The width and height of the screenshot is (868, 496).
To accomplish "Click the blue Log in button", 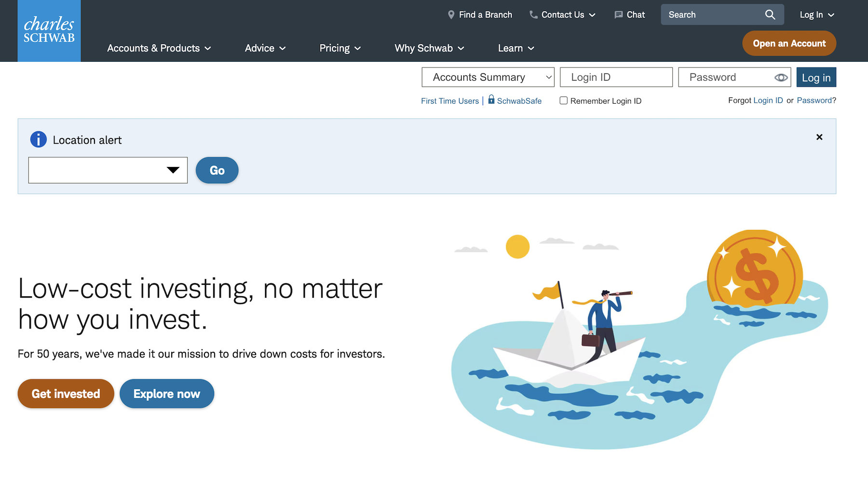I will click(816, 78).
